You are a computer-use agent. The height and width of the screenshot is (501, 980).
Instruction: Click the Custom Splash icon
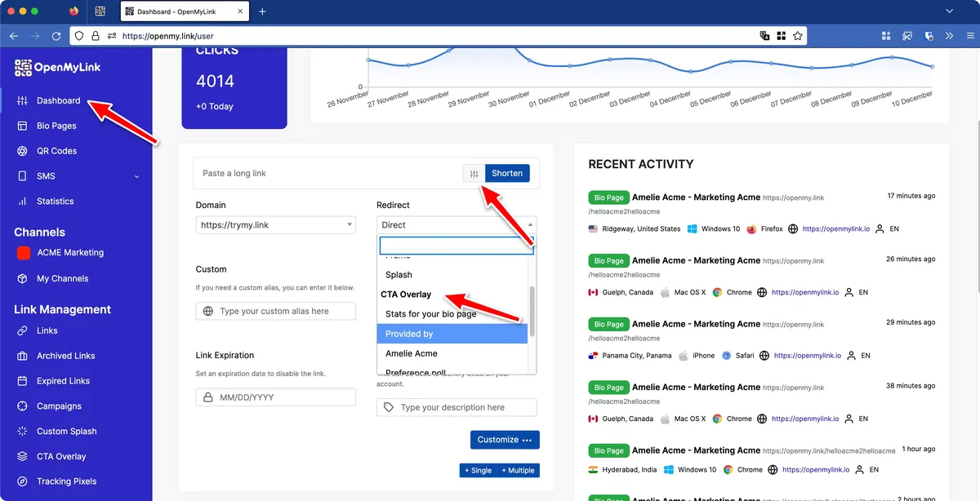point(22,432)
